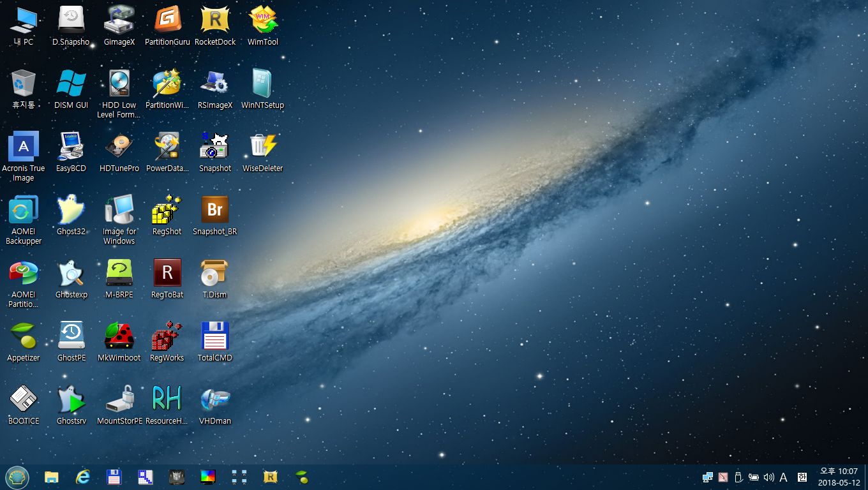This screenshot has width=868, height=490.
Task: Open the rainbow monitor taskbar icon
Action: tap(208, 477)
